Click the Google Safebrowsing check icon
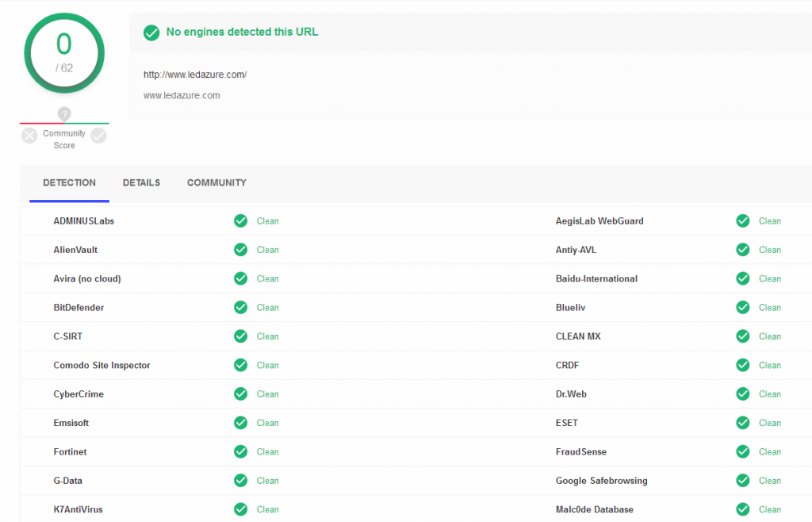The height and width of the screenshot is (522, 812). [x=743, y=481]
